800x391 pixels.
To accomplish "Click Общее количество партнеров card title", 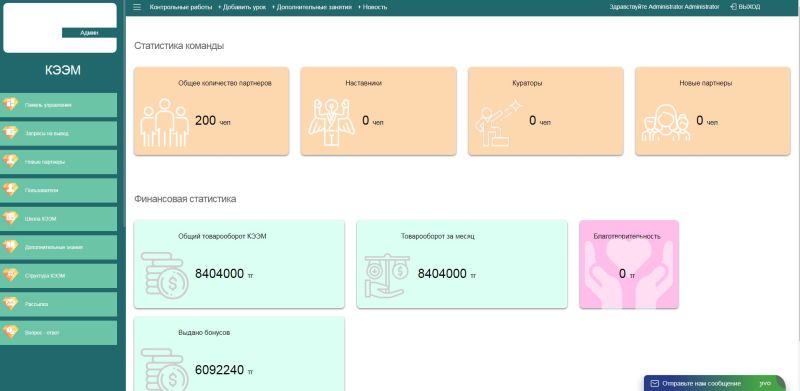I will (x=225, y=83).
